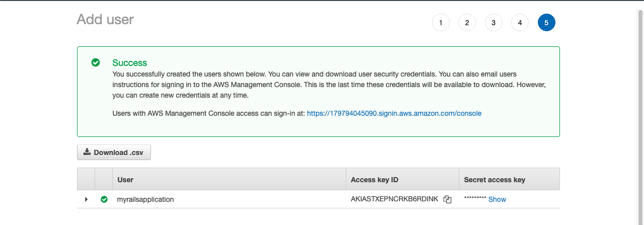Click the masked secret key asterisks
The height and width of the screenshot is (225, 644).
pyautogui.click(x=475, y=199)
